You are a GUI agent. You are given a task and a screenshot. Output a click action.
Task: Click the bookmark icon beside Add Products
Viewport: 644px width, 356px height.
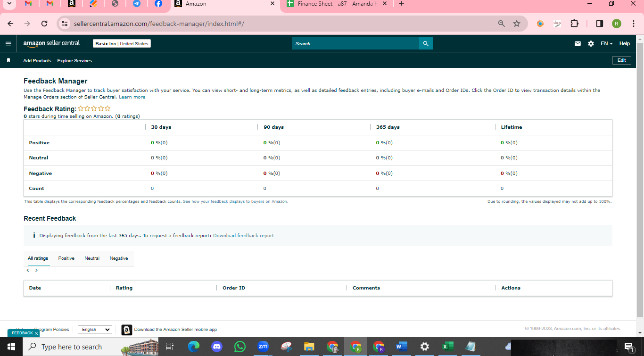coord(8,60)
